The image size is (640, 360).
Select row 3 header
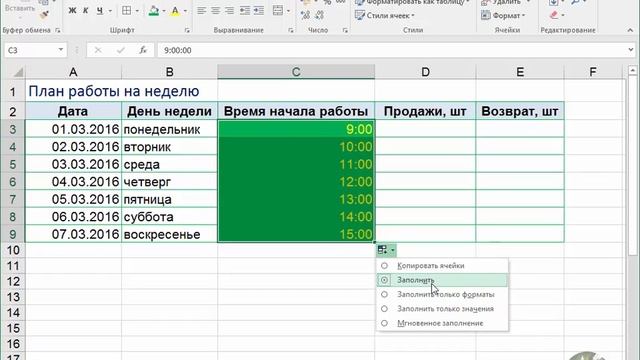click(x=13, y=129)
